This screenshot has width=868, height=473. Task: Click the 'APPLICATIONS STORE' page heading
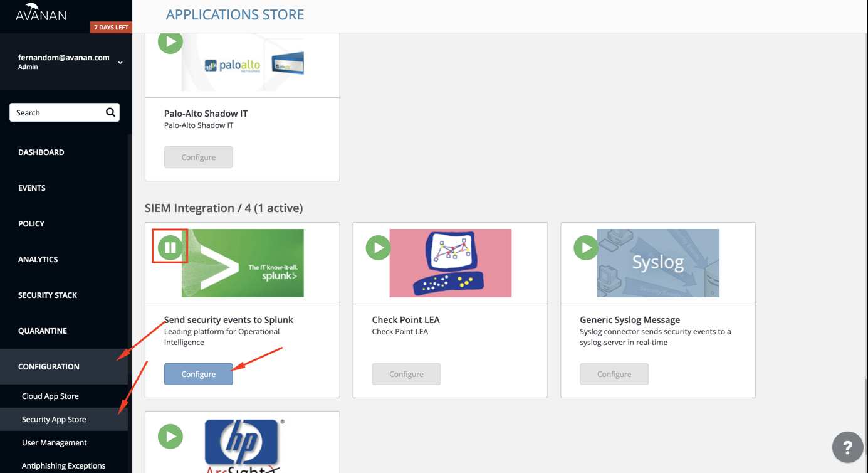(235, 14)
